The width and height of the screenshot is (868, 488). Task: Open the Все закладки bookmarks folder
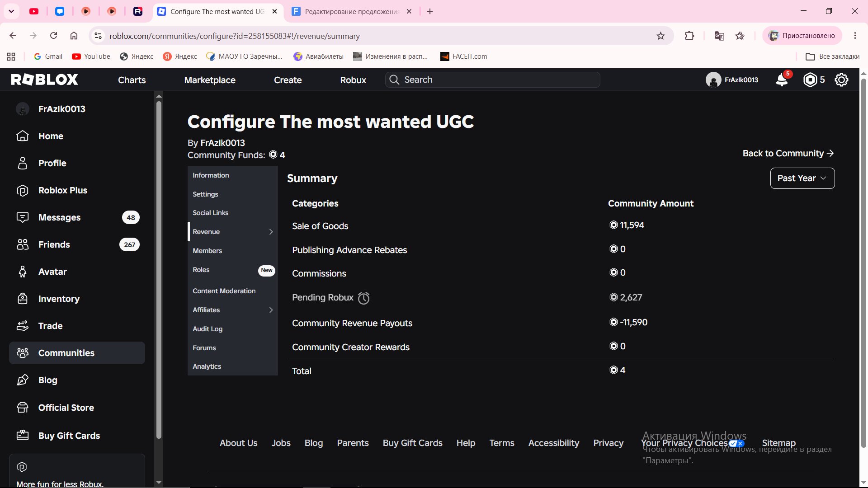pos(833,56)
